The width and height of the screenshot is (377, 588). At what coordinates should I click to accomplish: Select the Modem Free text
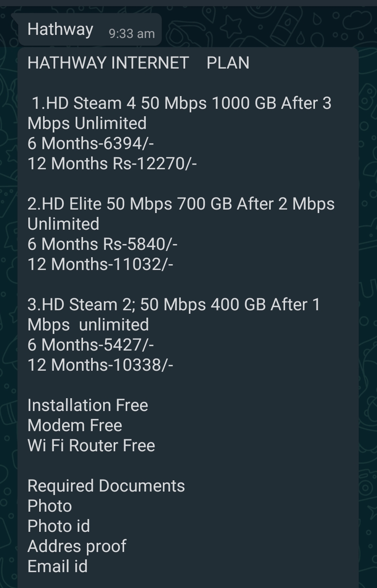coord(75,426)
